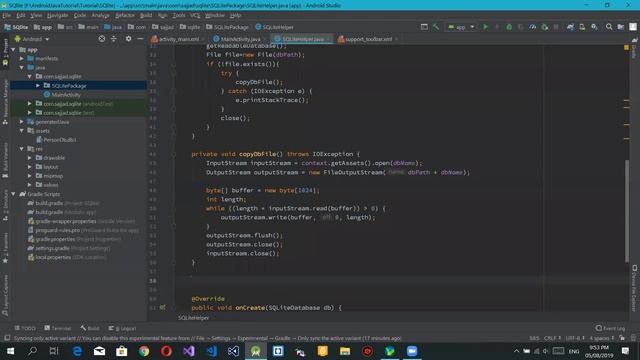Open the app run configuration dropdown
Screen dimensions: 640x360
461,27
